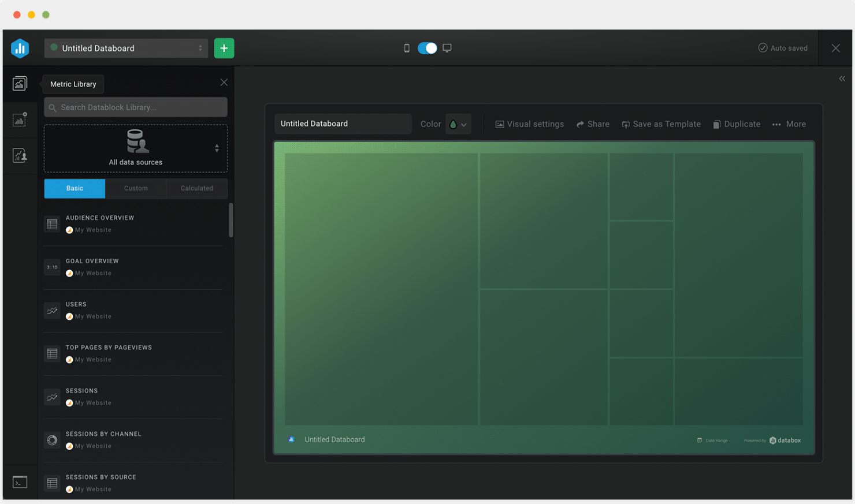Open the query console icon at sidebar bottom

[20, 481]
